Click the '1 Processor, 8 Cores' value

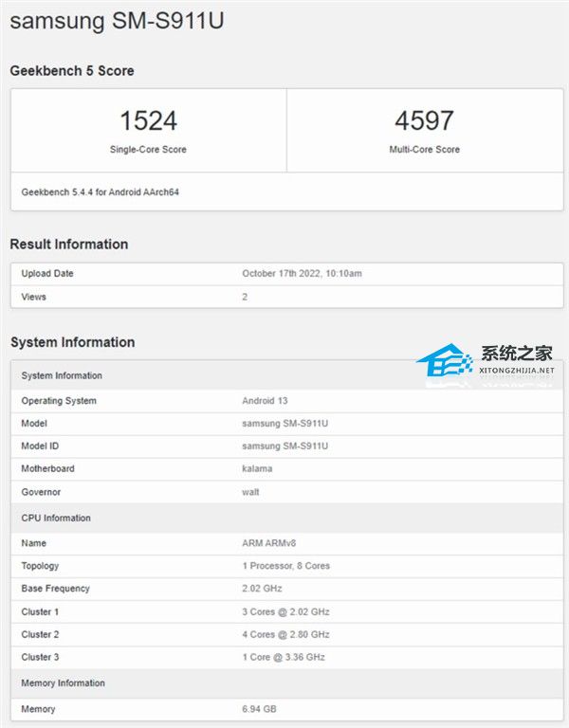click(286, 566)
